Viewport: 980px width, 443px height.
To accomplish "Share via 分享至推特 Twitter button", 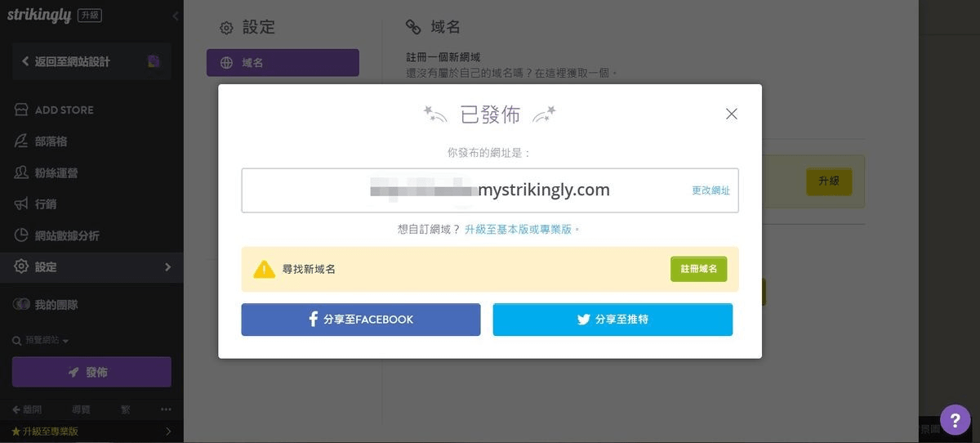I will pos(612,320).
